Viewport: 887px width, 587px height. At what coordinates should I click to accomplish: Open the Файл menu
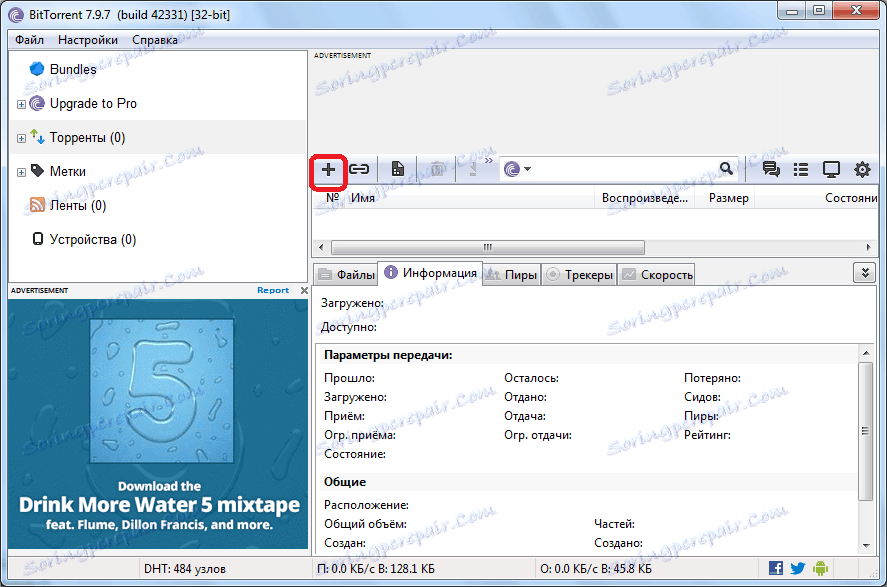[x=29, y=40]
